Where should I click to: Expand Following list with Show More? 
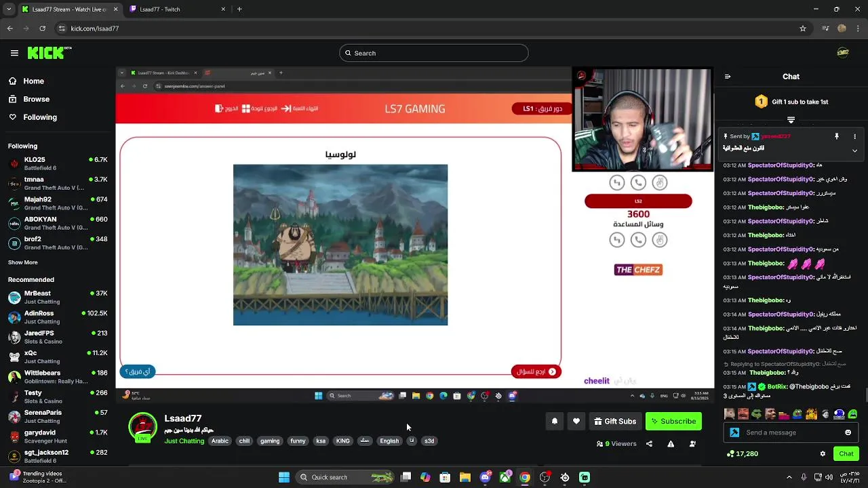23,262
